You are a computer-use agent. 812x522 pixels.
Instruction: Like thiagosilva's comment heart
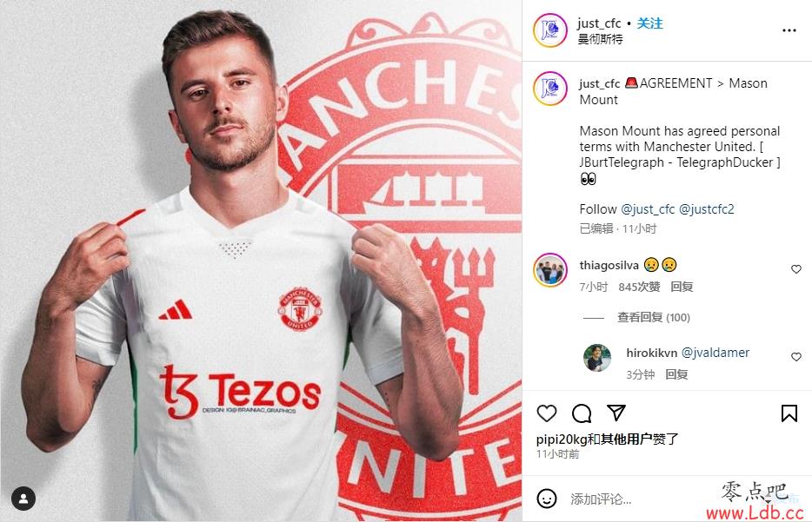(x=796, y=269)
